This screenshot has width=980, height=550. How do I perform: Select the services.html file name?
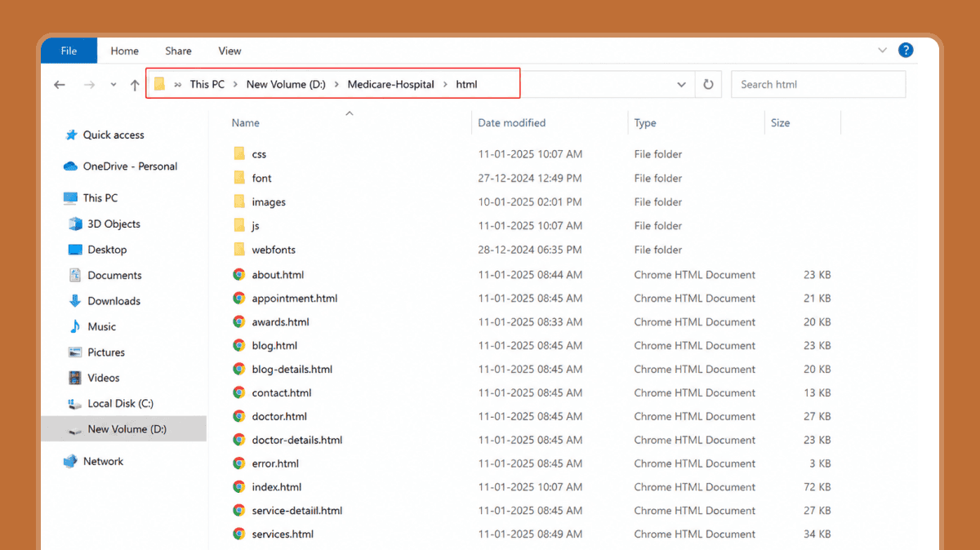click(x=283, y=534)
